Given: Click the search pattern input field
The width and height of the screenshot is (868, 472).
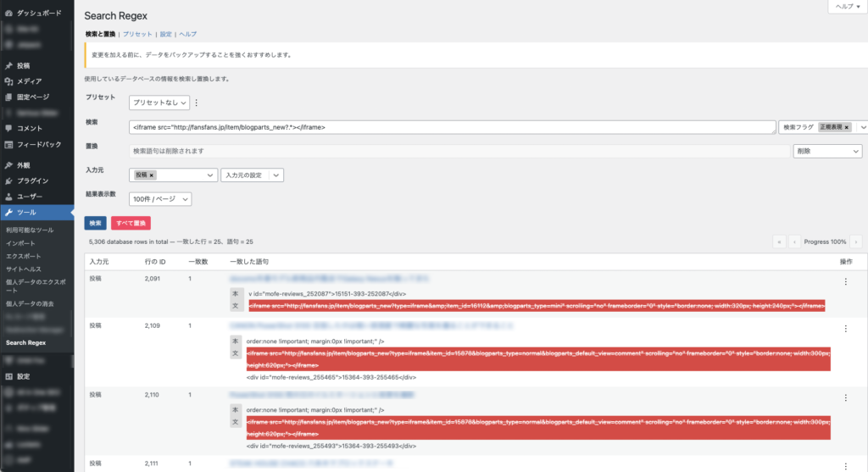Looking at the screenshot, I should click(453, 127).
